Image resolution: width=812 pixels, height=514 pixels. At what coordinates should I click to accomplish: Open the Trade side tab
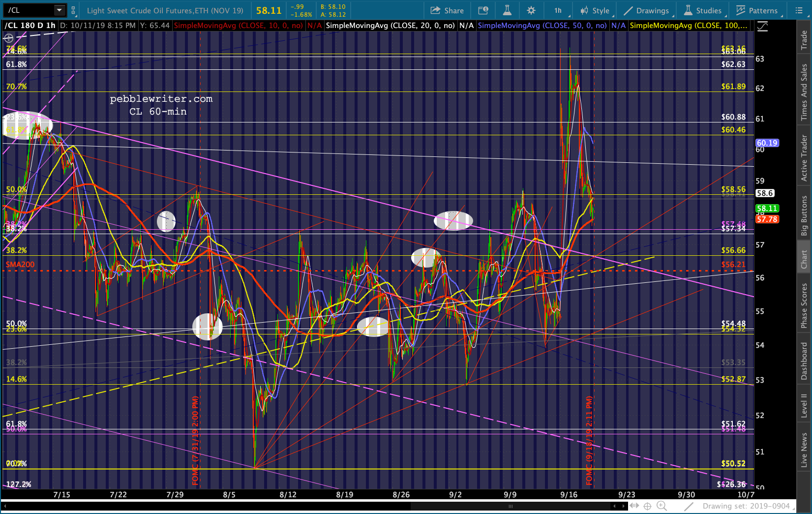pyautogui.click(x=804, y=40)
